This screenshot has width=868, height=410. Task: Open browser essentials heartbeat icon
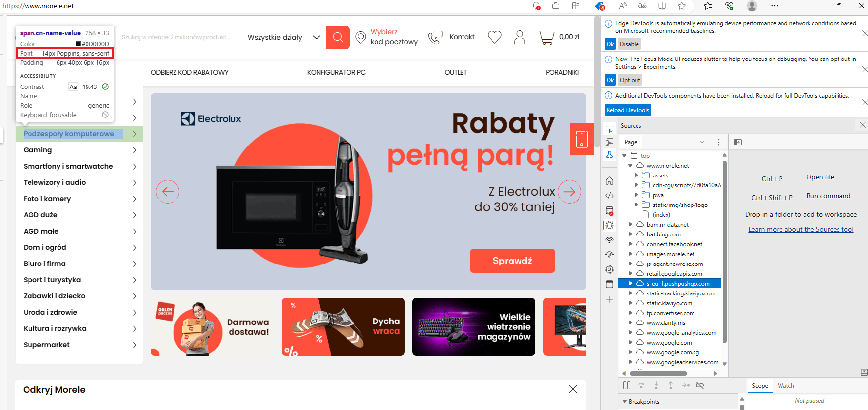coord(729,6)
